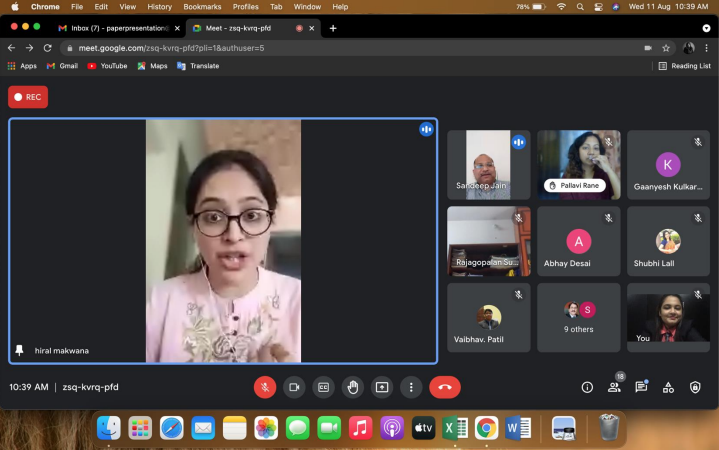
Task: Open the Gmail bookmark
Action: click(62, 66)
